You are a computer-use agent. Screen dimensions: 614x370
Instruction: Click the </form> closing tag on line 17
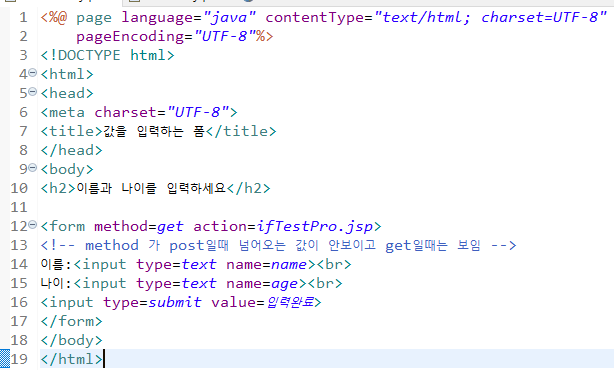(71, 321)
